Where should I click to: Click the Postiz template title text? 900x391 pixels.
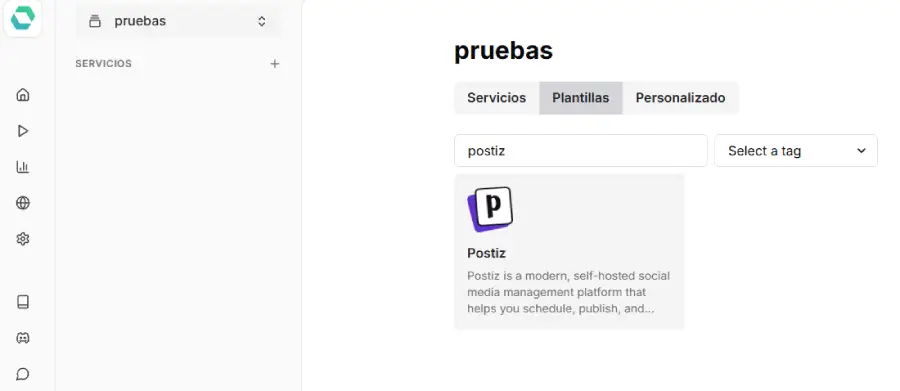tap(486, 253)
